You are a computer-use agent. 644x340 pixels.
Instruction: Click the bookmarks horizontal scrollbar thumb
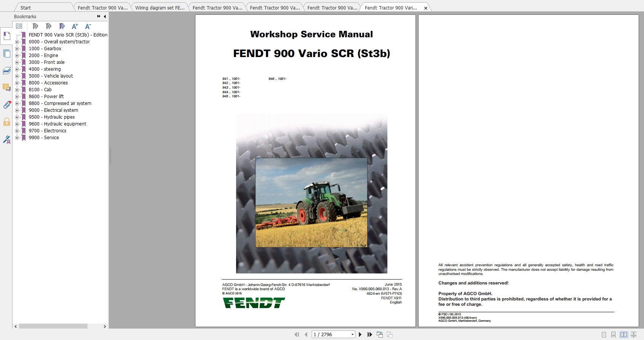53,326
